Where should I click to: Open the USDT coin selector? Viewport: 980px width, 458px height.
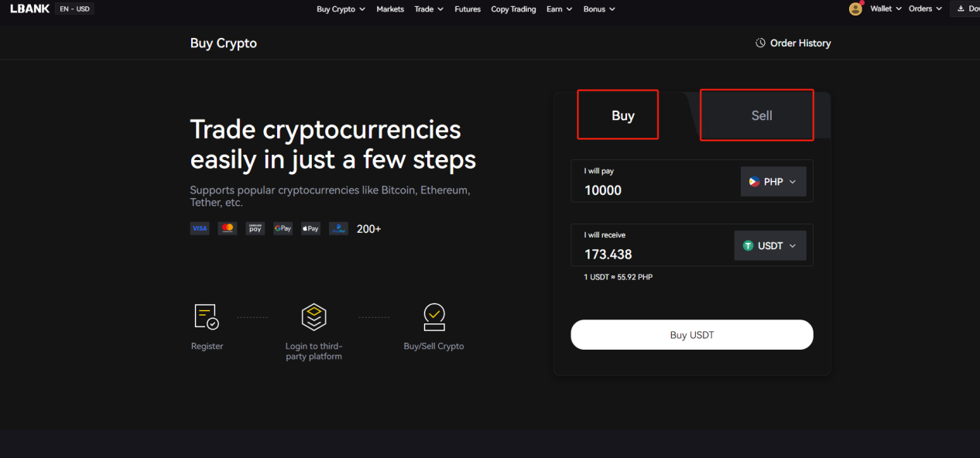770,245
